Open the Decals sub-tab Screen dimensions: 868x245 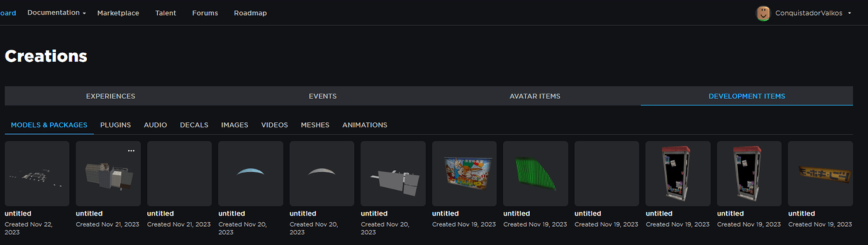pyautogui.click(x=194, y=125)
